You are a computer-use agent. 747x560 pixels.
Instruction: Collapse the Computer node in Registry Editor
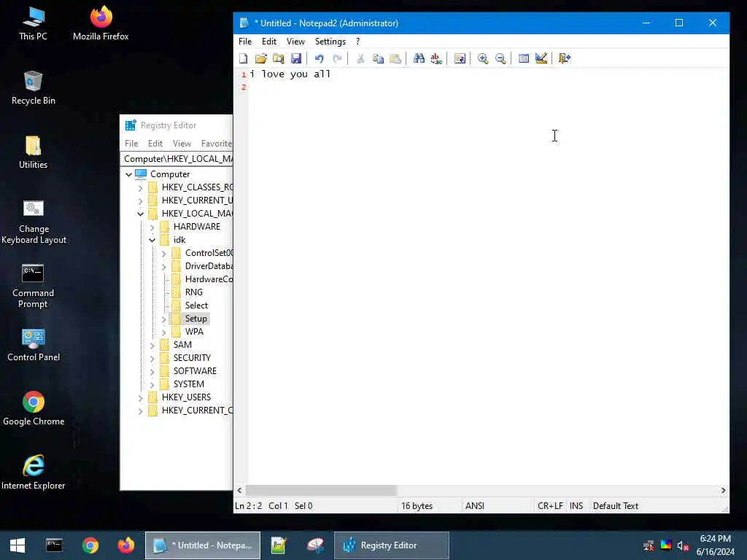[x=128, y=174]
